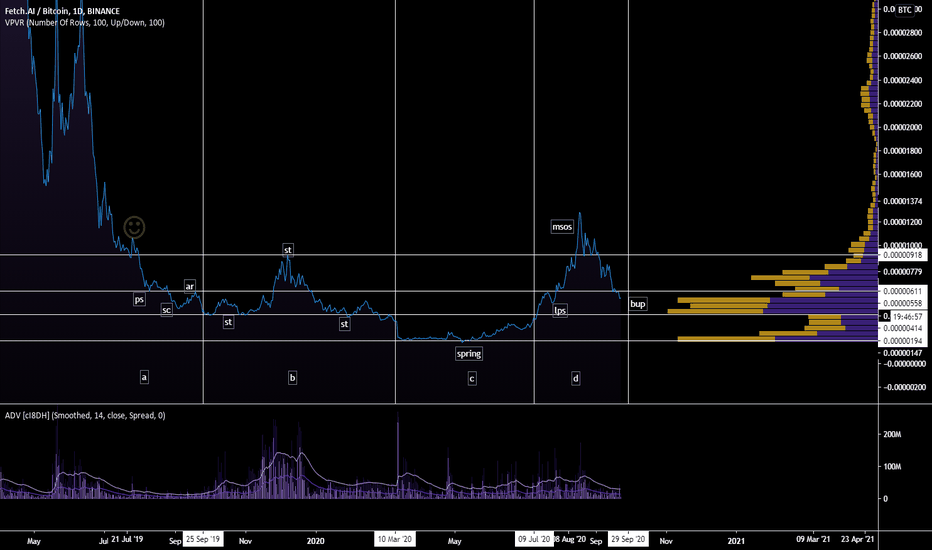Open the ADV [cl8DH] indicator label
Image resolution: width=932 pixels, height=550 pixels.
85,416
